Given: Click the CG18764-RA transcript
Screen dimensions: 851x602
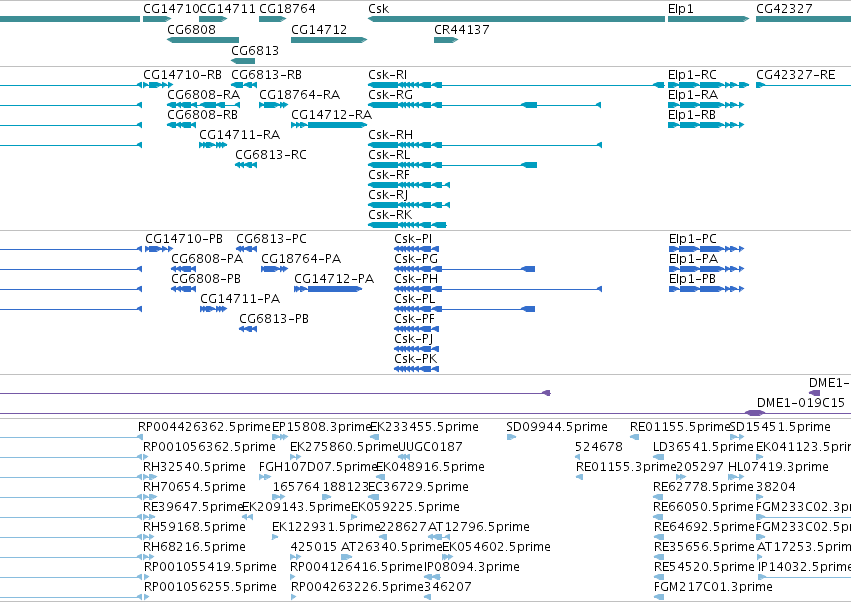Looking at the screenshot, I should coord(273,105).
